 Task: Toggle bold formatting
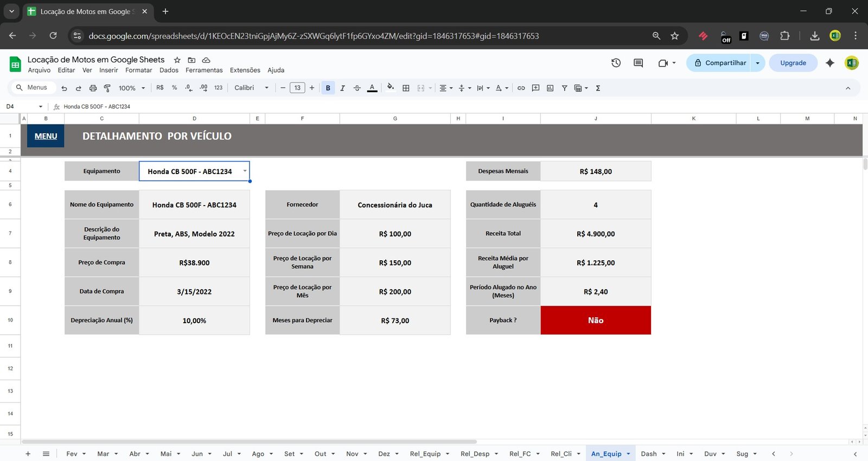click(328, 88)
